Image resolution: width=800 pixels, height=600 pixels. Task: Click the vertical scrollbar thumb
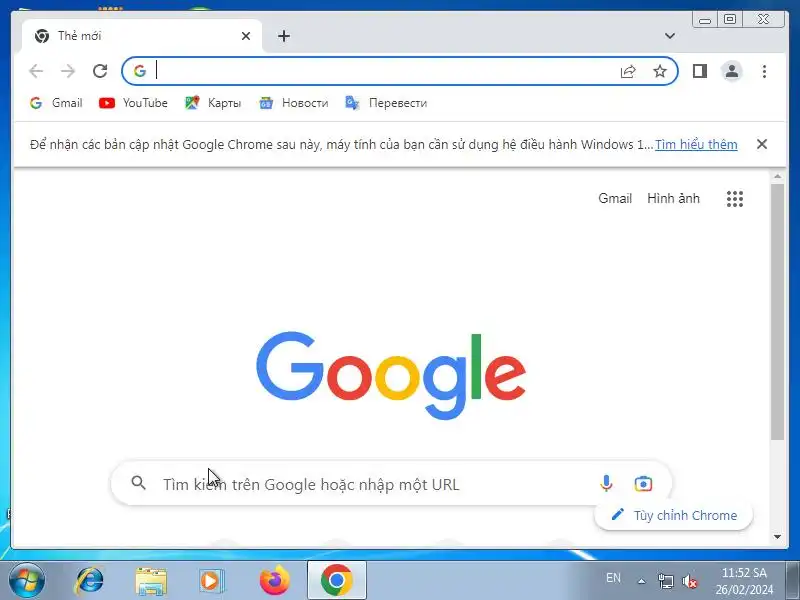(x=778, y=311)
